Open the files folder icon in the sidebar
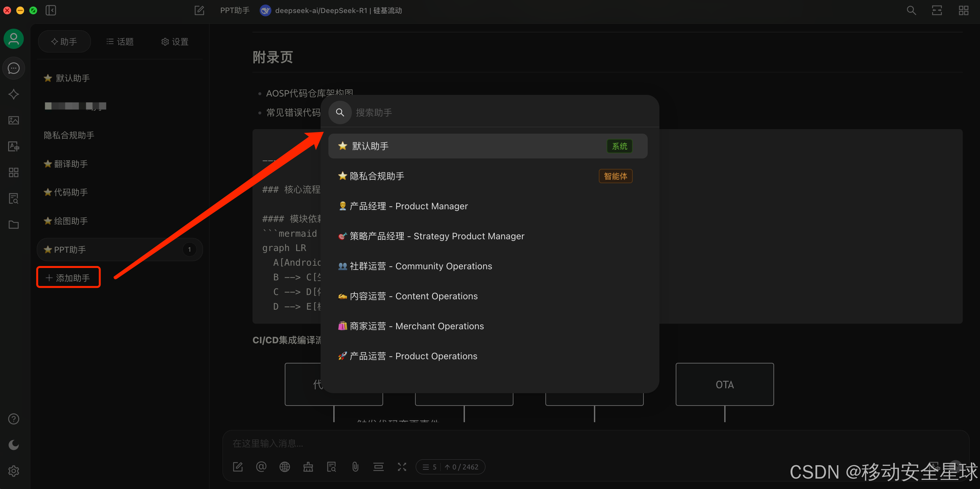Image resolution: width=980 pixels, height=489 pixels. tap(14, 225)
